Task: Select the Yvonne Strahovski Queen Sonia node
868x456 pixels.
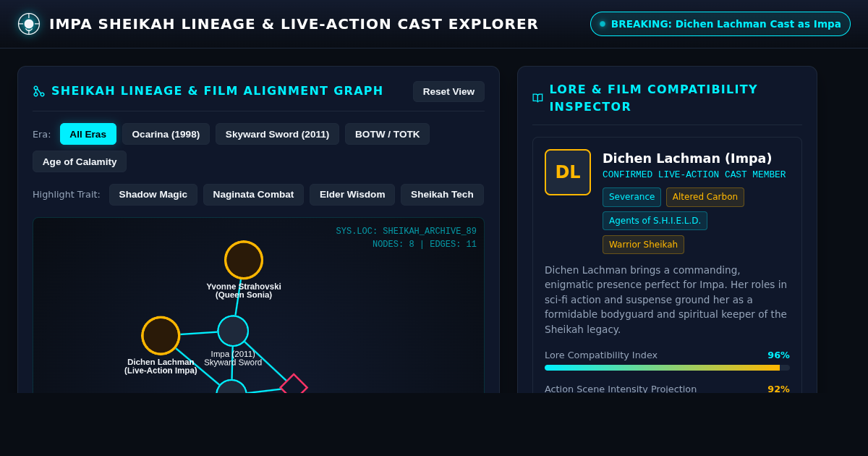Action: click(x=244, y=260)
